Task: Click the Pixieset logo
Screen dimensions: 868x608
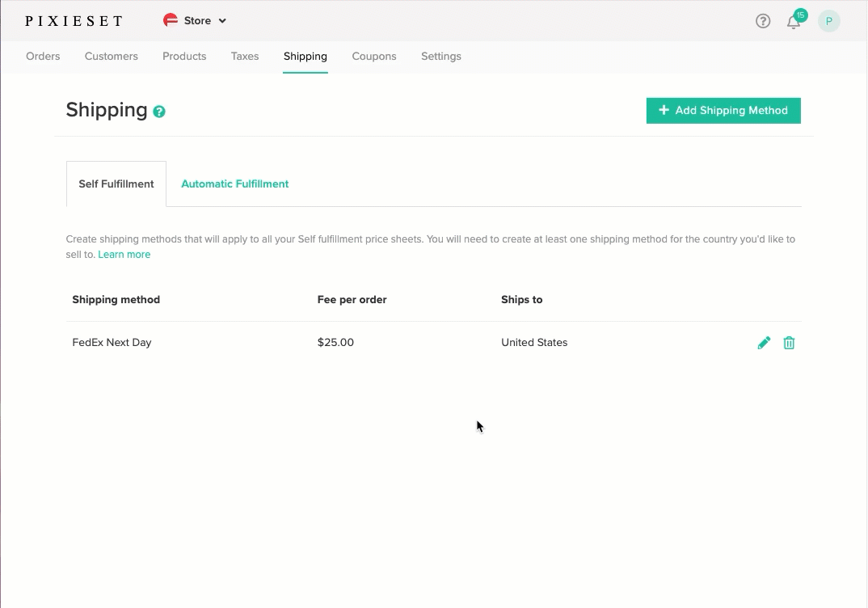Action: point(74,20)
